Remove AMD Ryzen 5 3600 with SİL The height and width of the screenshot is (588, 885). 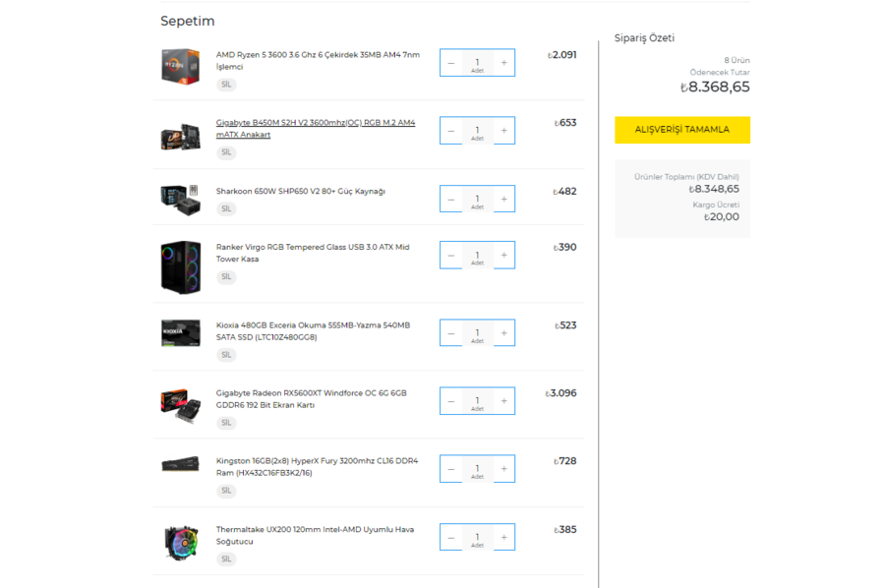pyautogui.click(x=226, y=85)
